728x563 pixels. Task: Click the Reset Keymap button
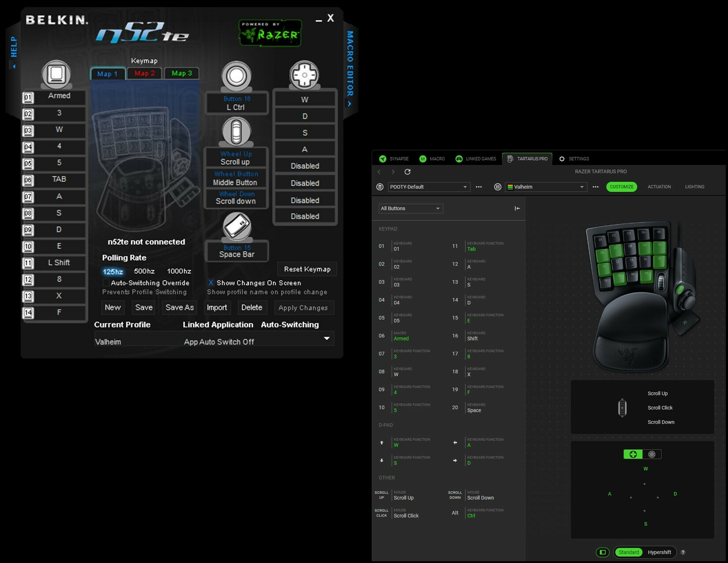pos(307,269)
